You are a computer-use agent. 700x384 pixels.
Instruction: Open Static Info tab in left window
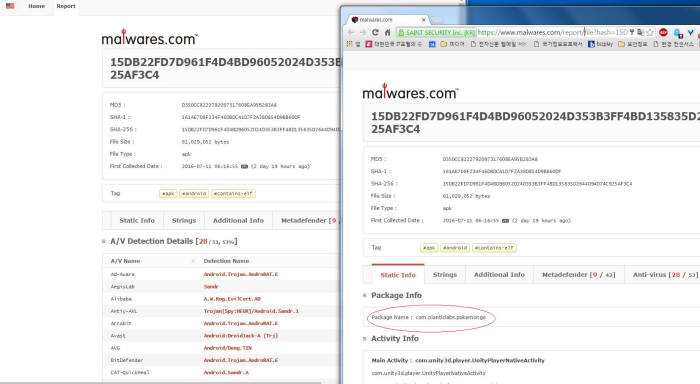[x=137, y=221]
